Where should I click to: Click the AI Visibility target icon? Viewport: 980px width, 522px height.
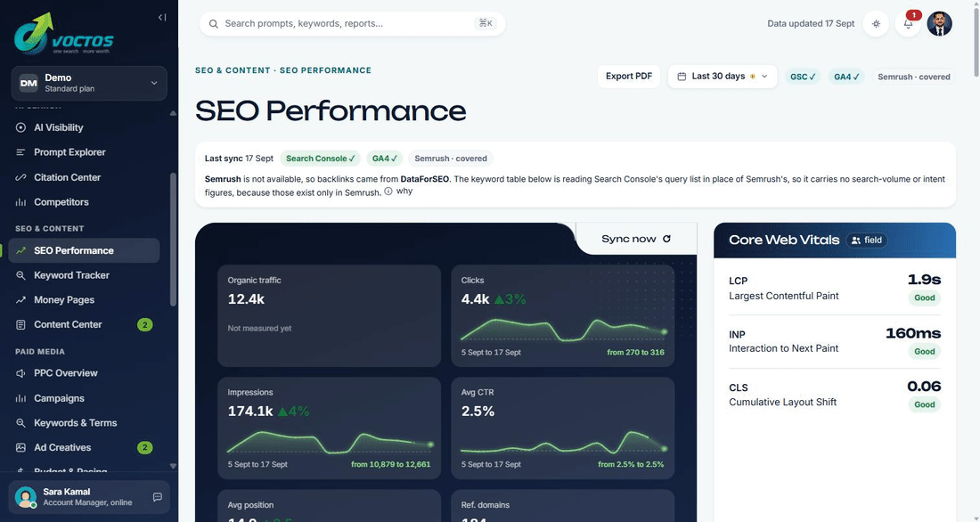coord(20,127)
